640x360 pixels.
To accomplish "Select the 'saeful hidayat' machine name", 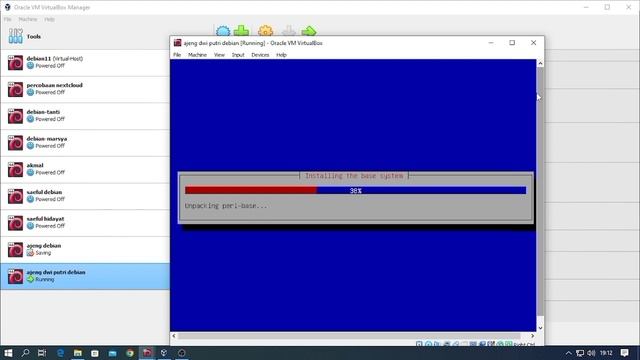I will 45,219.
